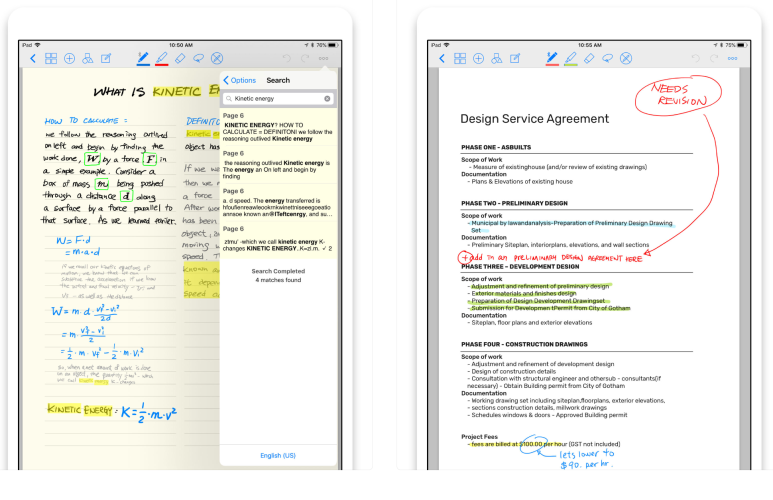Image resolution: width=773 pixels, height=500 pixels.
Task: Tap redo on the left iPad toolbar
Action: coord(305,58)
